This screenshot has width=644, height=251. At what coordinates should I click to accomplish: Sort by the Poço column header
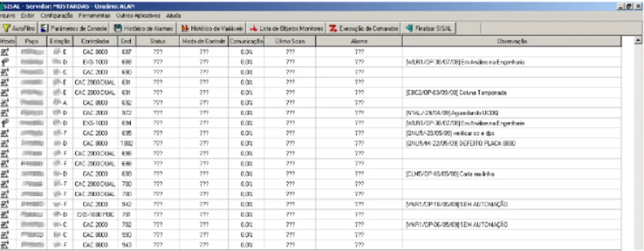coord(32,42)
